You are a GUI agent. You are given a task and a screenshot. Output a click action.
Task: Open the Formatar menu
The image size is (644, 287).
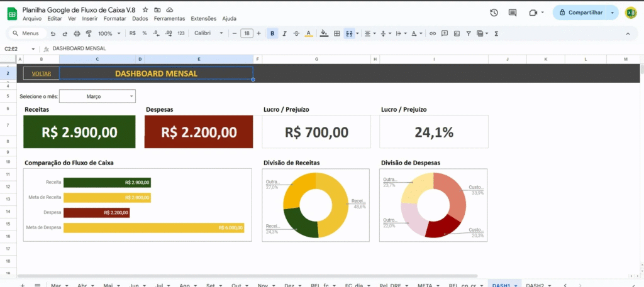click(115, 19)
